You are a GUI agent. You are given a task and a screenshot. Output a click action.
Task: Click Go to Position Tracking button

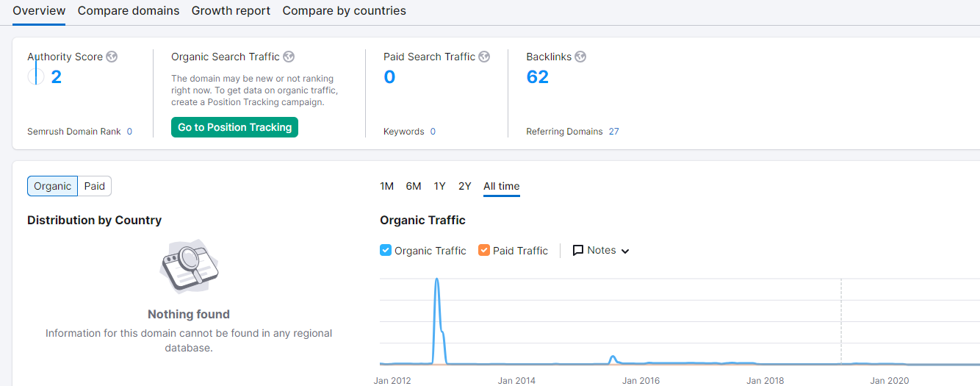pyautogui.click(x=234, y=127)
